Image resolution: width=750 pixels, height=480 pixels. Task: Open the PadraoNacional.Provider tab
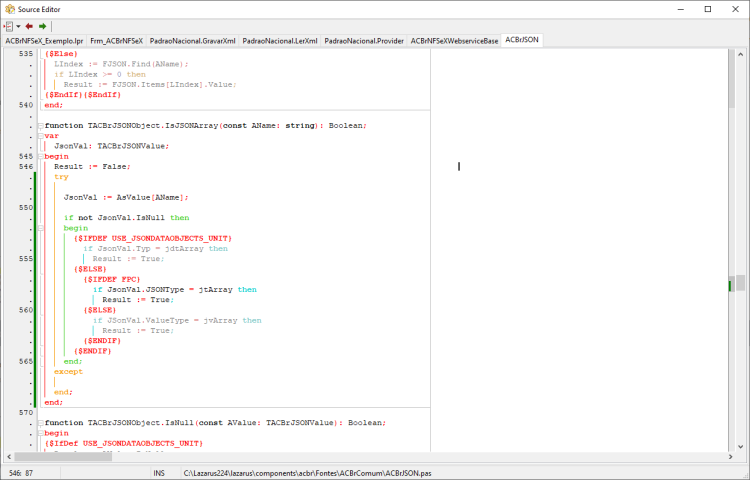(x=364, y=41)
